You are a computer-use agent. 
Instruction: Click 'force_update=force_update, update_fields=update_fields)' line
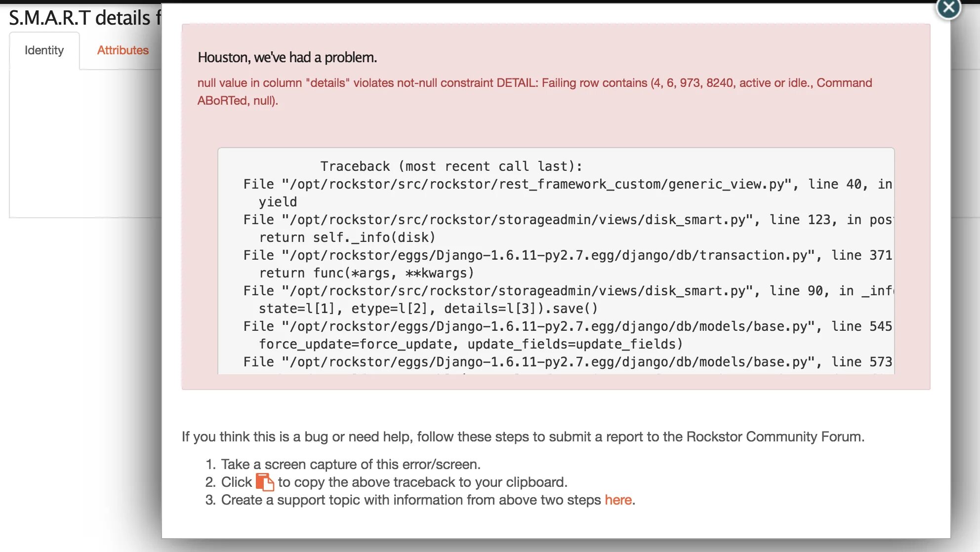[x=471, y=344]
